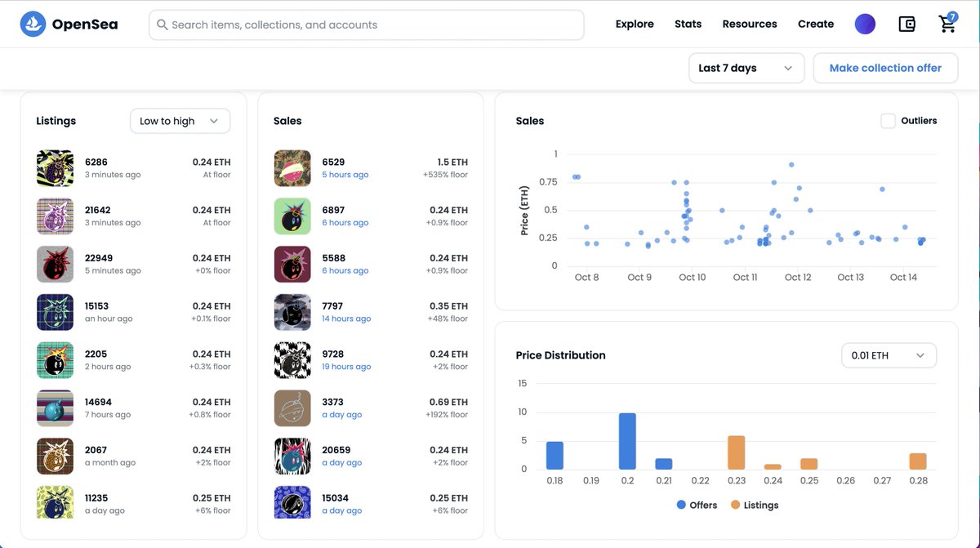Open 6 hours ago link for 5588

pos(345,271)
